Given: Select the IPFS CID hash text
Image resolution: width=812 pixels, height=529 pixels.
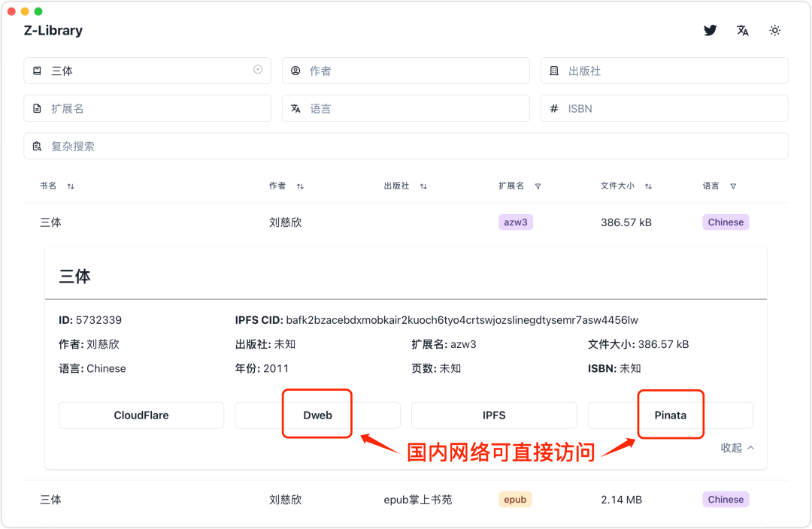Looking at the screenshot, I should click(x=462, y=320).
